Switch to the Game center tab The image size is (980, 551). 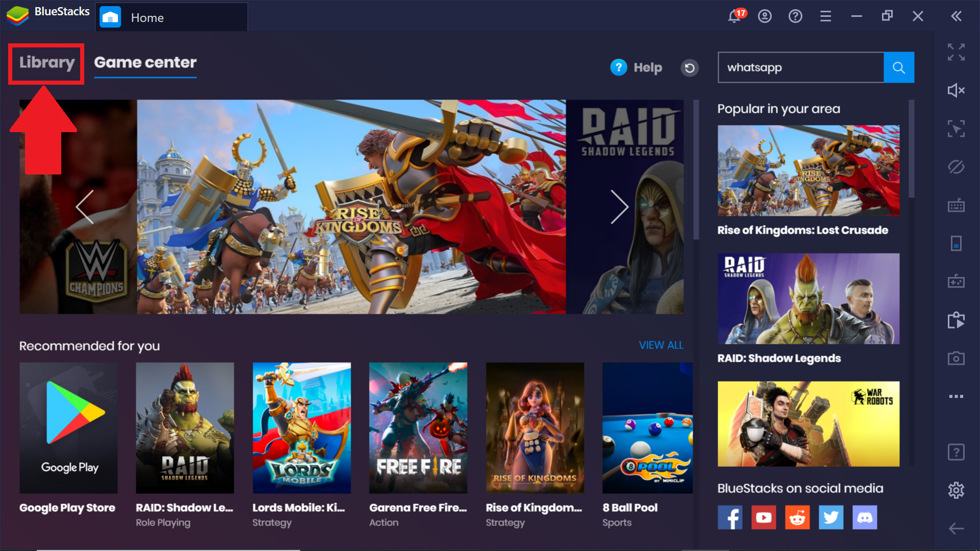point(145,63)
